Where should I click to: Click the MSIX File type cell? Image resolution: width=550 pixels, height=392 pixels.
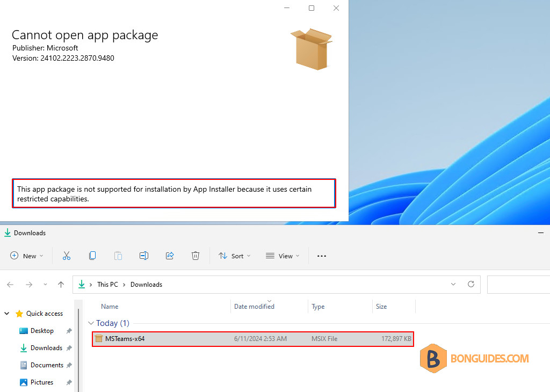coord(324,339)
